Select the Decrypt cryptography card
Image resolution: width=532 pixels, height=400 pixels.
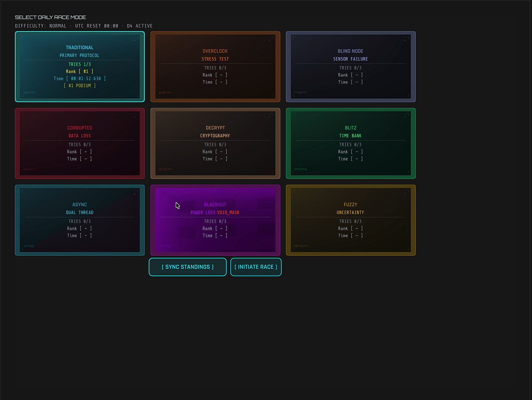215,143
